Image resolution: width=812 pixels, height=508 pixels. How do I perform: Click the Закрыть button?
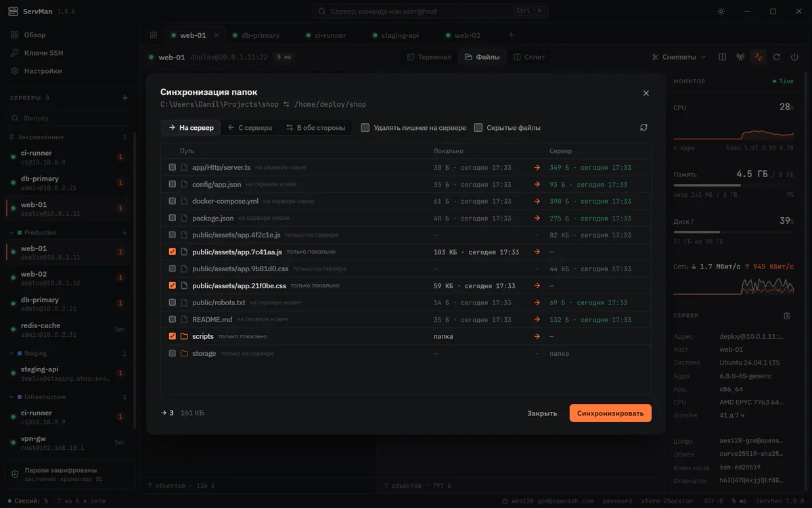[542, 413]
